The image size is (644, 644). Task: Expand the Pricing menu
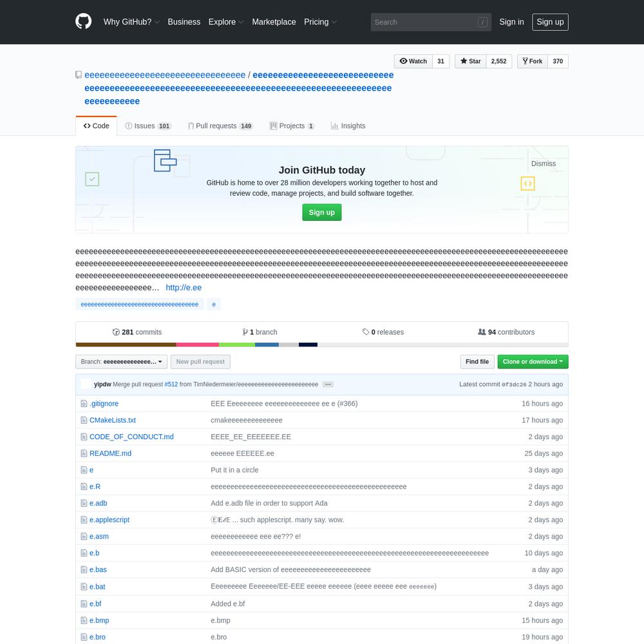(x=320, y=22)
